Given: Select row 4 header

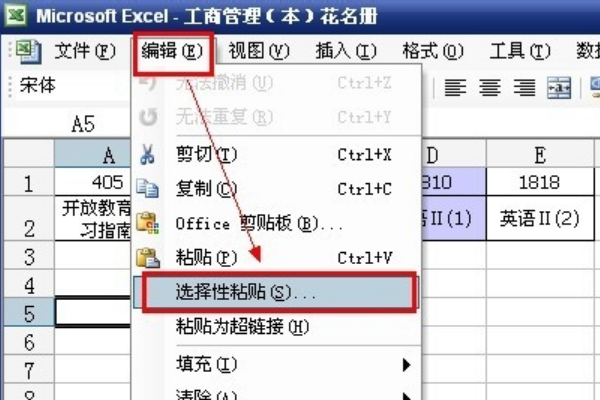Looking at the screenshot, I should (x=29, y=284).
